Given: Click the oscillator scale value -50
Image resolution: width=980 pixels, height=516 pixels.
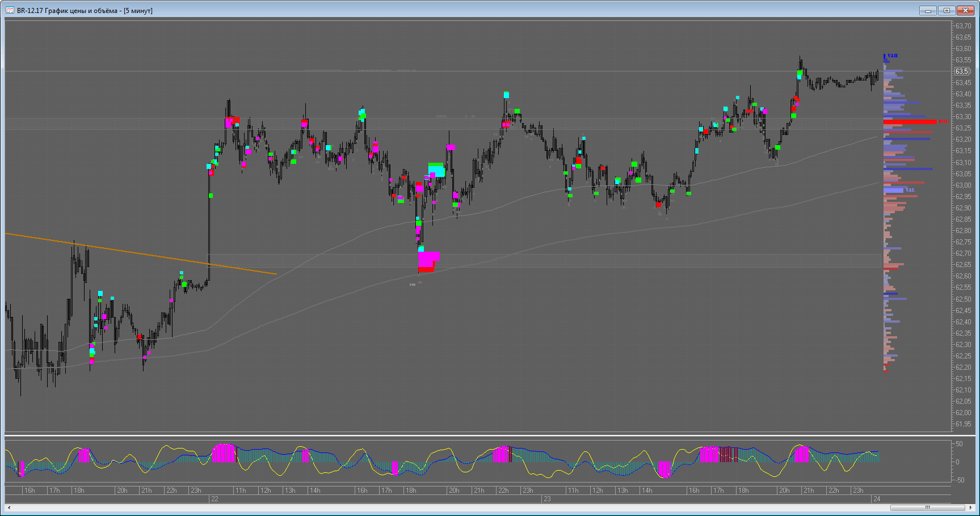Looking at the screenshot, I should [959, 480].
